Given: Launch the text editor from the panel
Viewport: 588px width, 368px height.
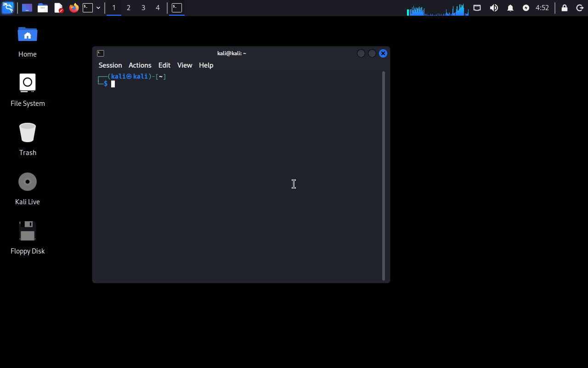Looking at the screenshot, I should pos(58,8).
